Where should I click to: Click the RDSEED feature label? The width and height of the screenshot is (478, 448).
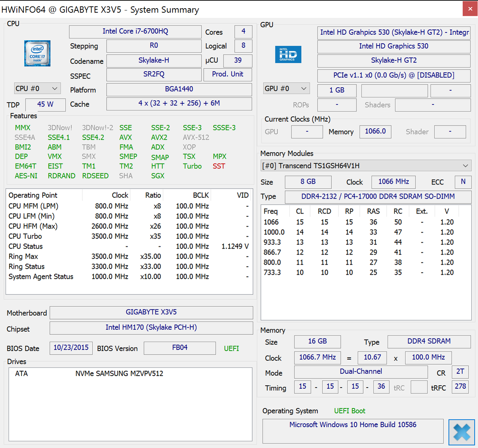tap(95, 176)
